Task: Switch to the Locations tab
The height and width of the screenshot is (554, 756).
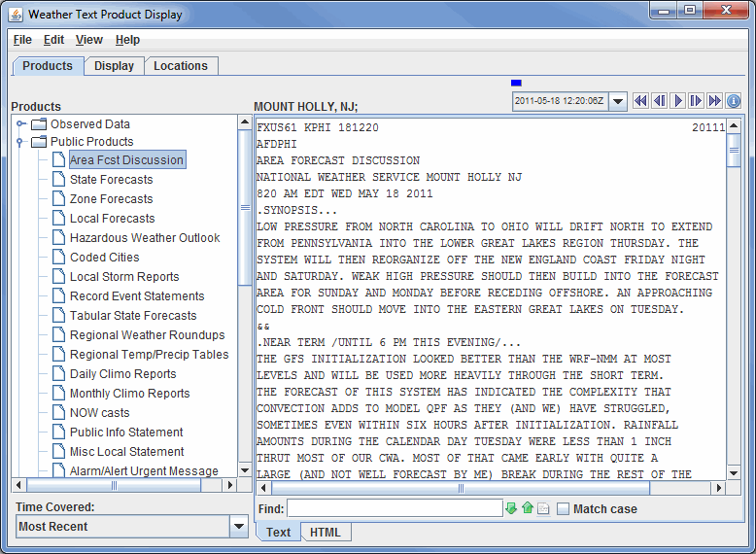Action: click(x=181, y=66)
